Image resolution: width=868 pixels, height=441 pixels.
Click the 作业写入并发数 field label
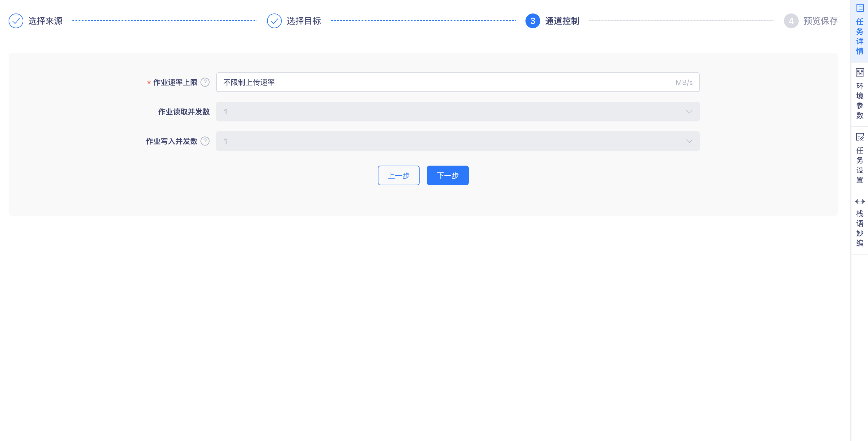click(x=172, y=141)
